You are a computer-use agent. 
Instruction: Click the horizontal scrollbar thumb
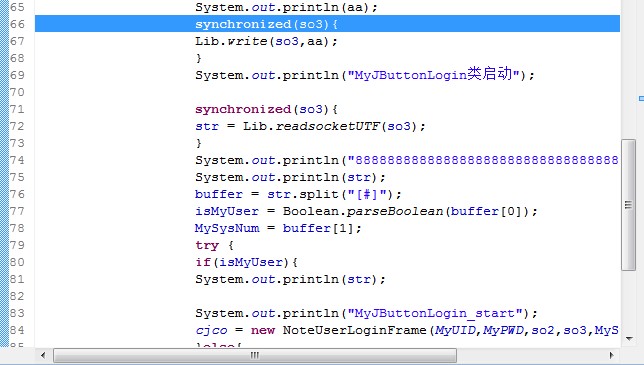(255, 355)
